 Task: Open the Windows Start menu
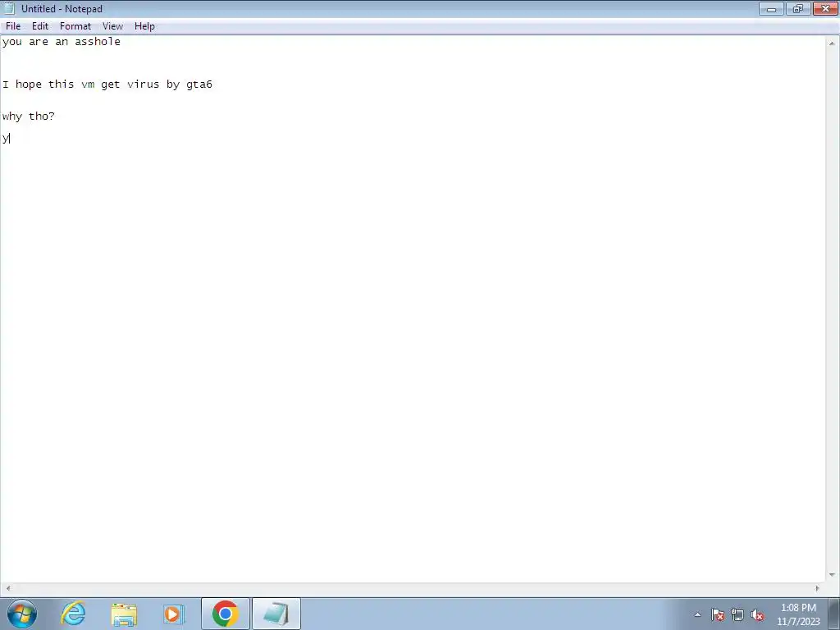tap(21, 614)
